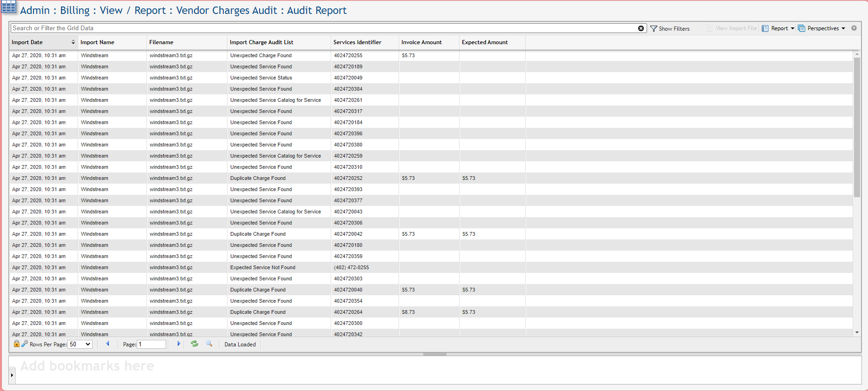
Task: Click services identifier 4024720180
Action: [348, 245]
